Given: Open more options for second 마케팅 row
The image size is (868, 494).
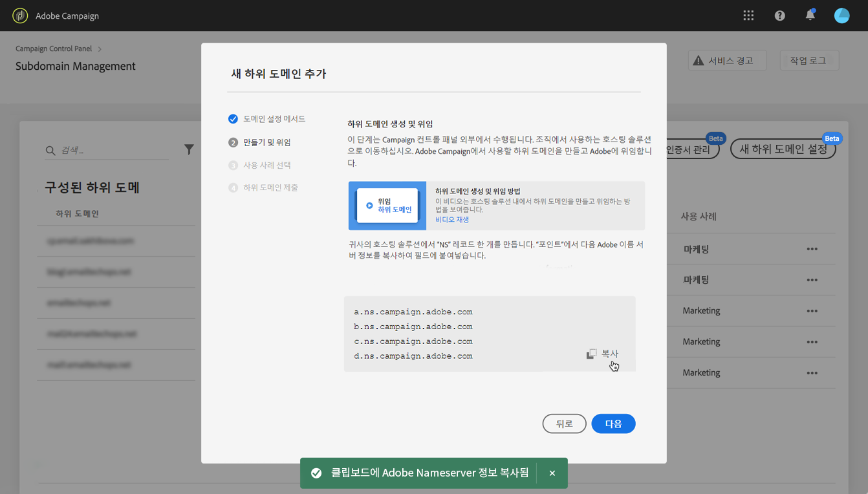Looking at the screenshot, I should [x=812, y=280].
